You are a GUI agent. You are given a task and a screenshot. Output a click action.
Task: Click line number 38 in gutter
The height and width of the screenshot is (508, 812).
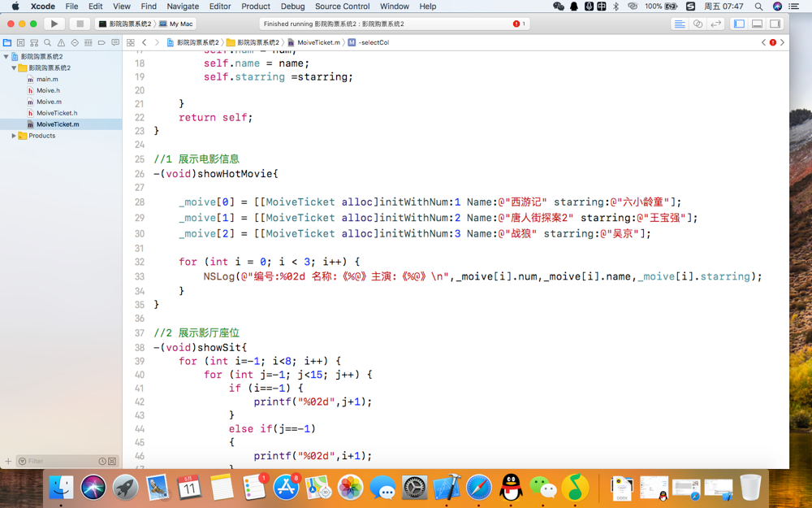pyautogui.click(x=140, y=347)
